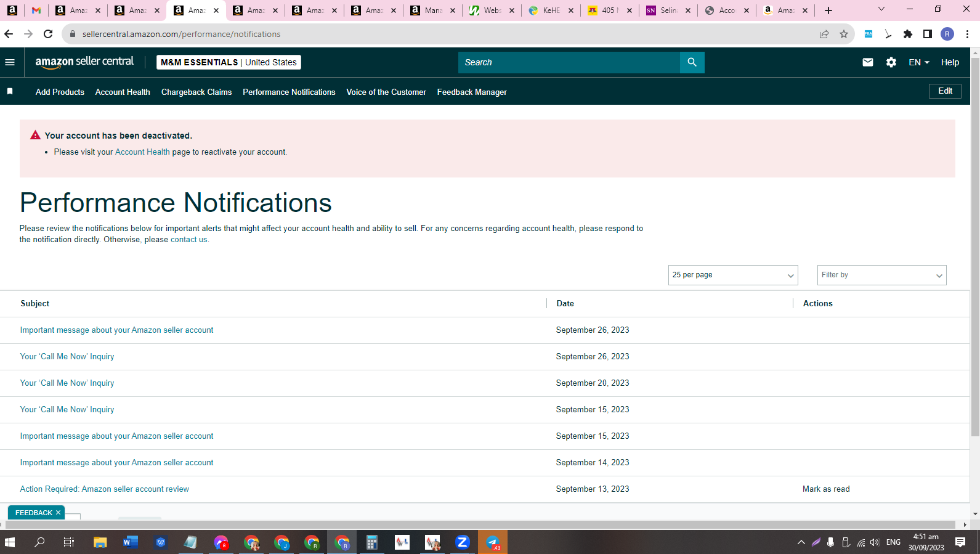Click the page vertical scrollbar

click(x=975, y=246)
